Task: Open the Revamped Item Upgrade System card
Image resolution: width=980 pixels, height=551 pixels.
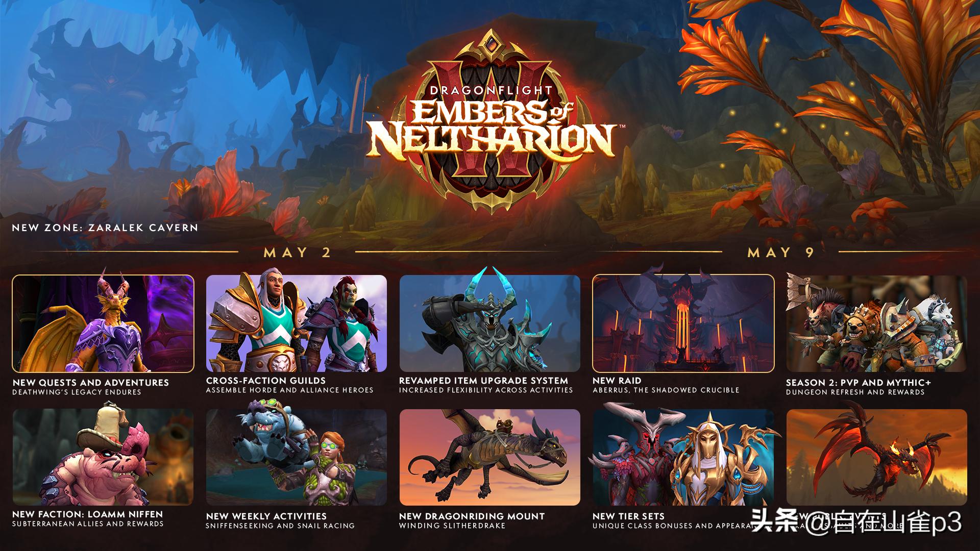Action: pyautogui.click(x=490, y=323)
